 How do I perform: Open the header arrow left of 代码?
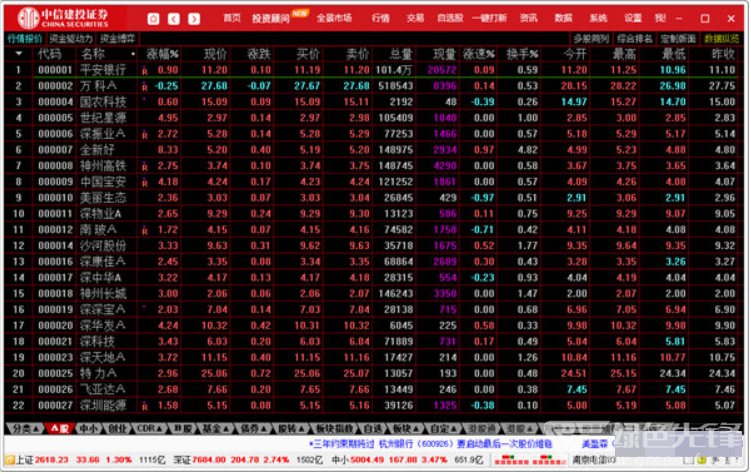point(17,54)
